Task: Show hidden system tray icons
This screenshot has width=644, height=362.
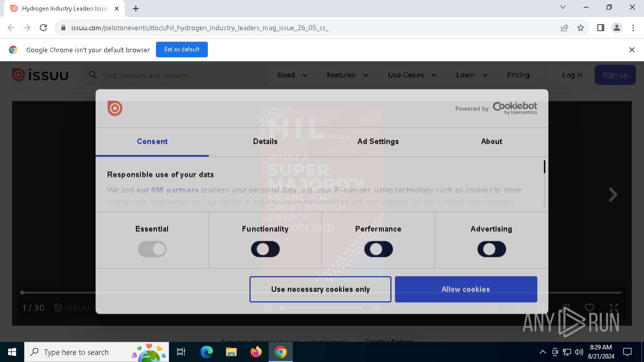Action: [542, 352]
